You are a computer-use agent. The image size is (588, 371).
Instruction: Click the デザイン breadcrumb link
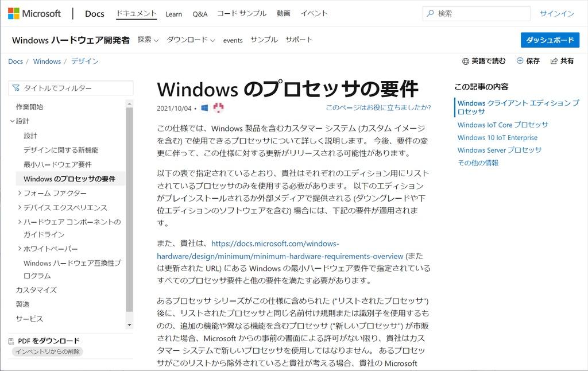[x=85, y=61]
